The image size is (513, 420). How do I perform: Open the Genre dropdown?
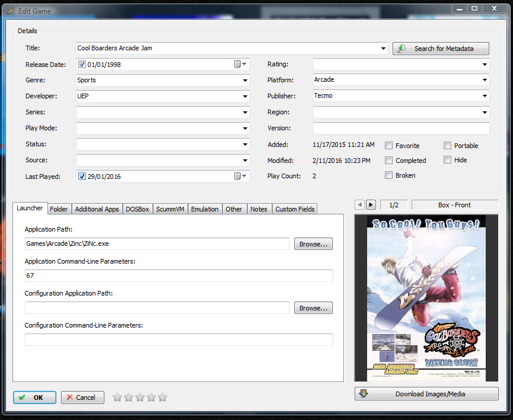[245, 81]
